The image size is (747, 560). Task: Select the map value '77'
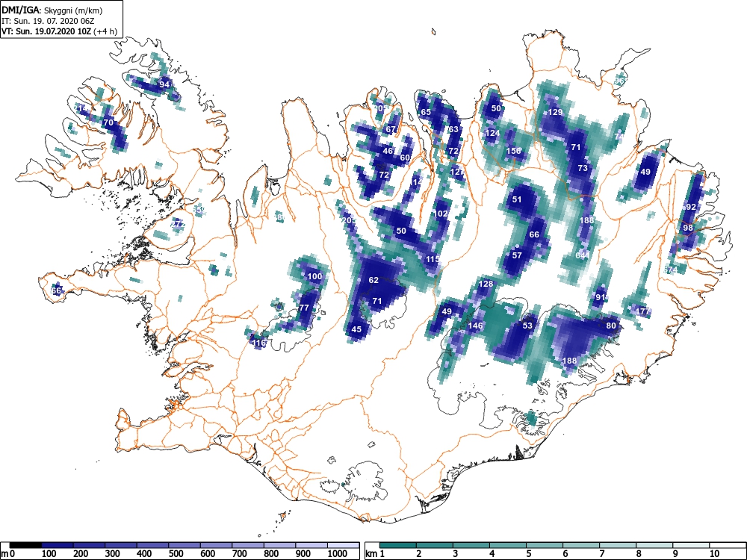point(303,308)
